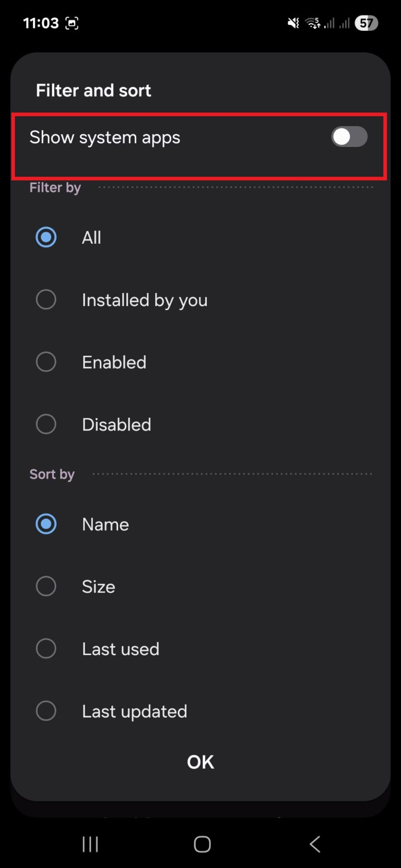
Task: Tap the Show system apps label
Action: [x=105, y=137]
